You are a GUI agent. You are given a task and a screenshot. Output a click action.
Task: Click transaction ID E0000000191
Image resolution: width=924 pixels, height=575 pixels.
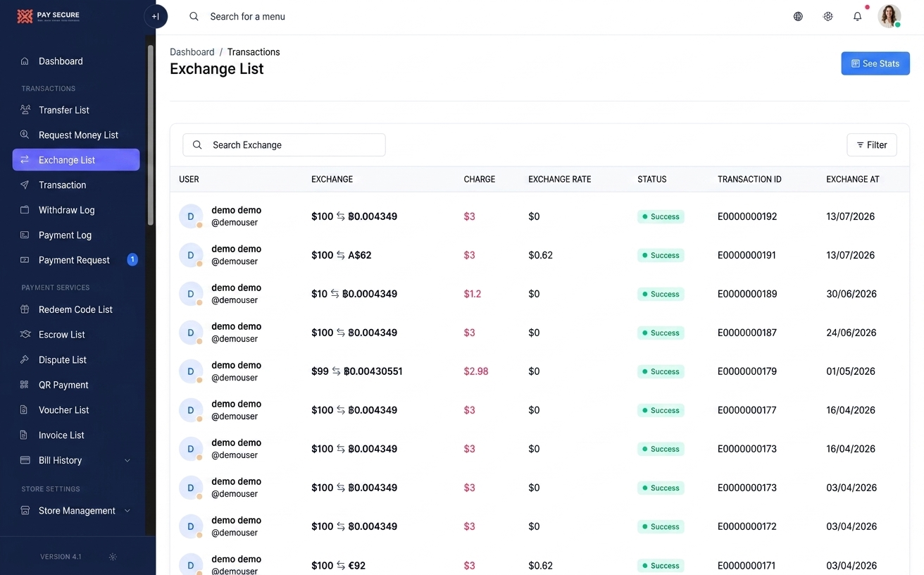point(747,255)
